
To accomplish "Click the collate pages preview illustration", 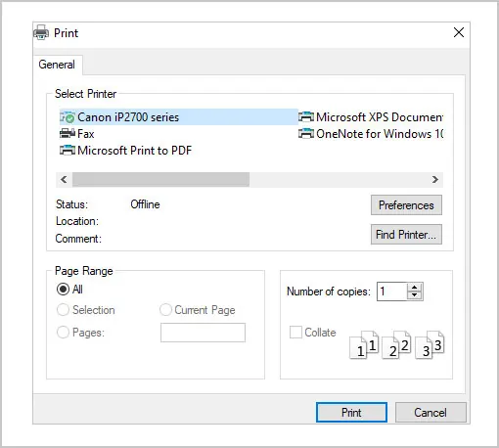I will coord(397,345).
